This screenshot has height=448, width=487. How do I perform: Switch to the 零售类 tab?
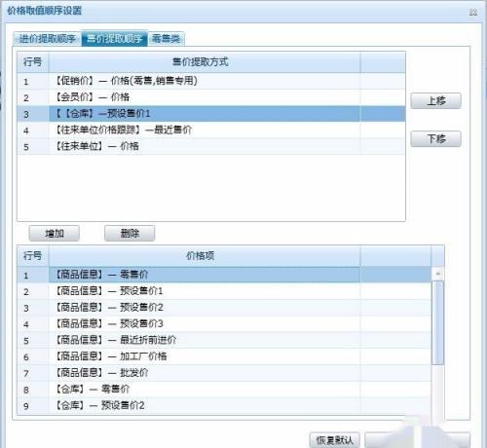[x=167, y=39]
